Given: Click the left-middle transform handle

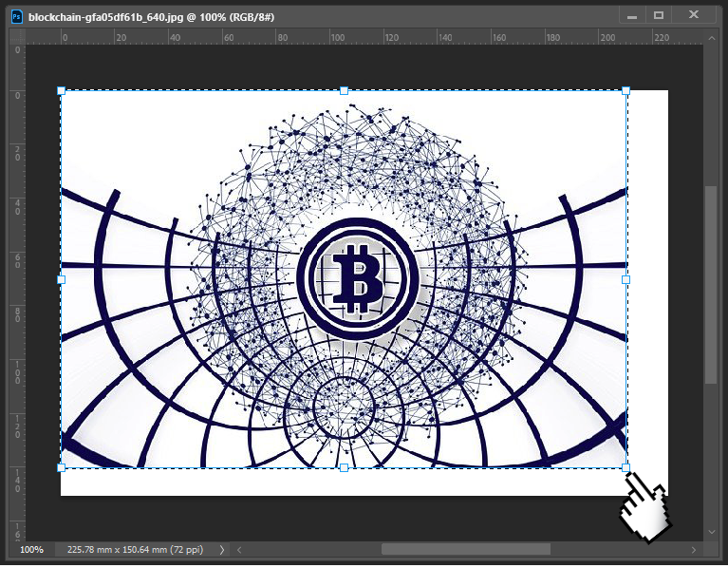Looking at the screenshot, I should pyautogui.click(x=62, y=279).
